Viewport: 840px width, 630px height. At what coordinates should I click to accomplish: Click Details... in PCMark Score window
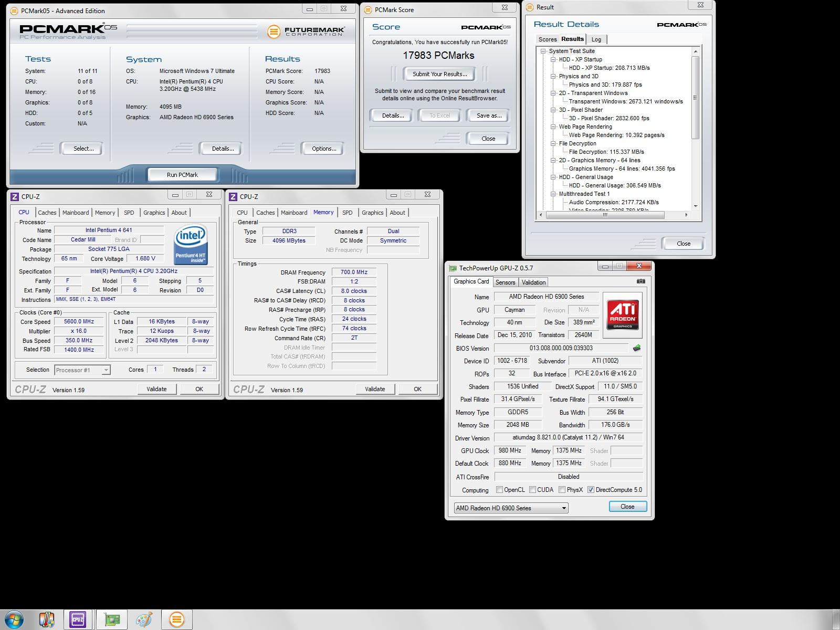coord(392,115)
